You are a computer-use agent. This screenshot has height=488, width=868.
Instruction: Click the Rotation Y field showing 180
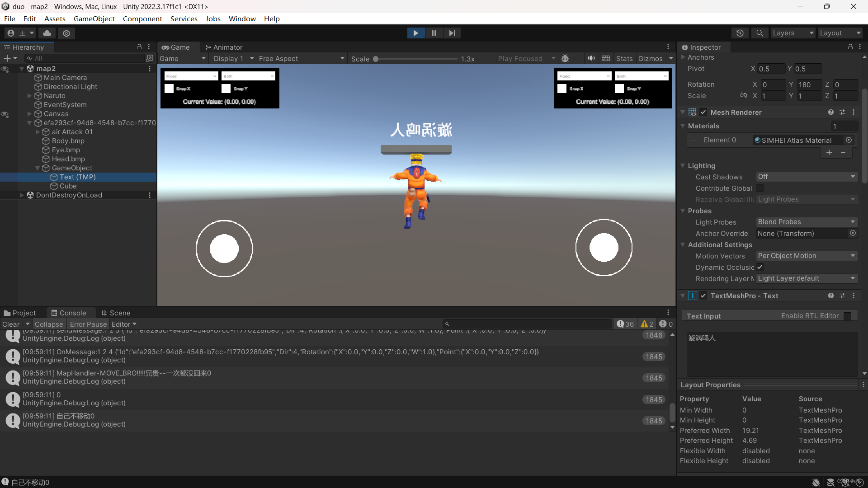coord(809,84)
